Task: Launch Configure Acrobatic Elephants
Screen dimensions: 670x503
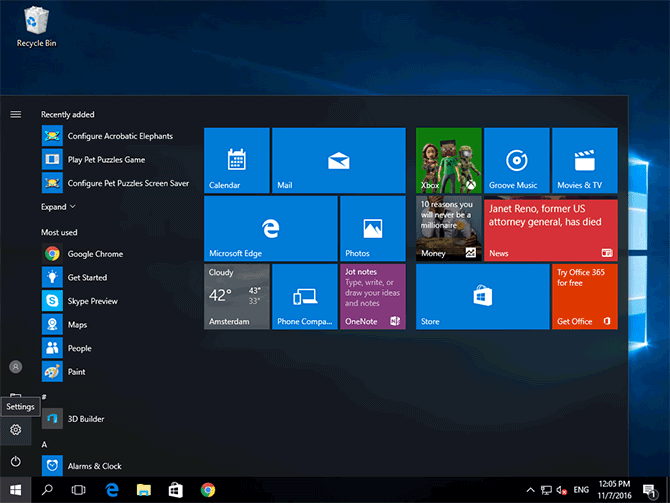Action: point(115,136)
